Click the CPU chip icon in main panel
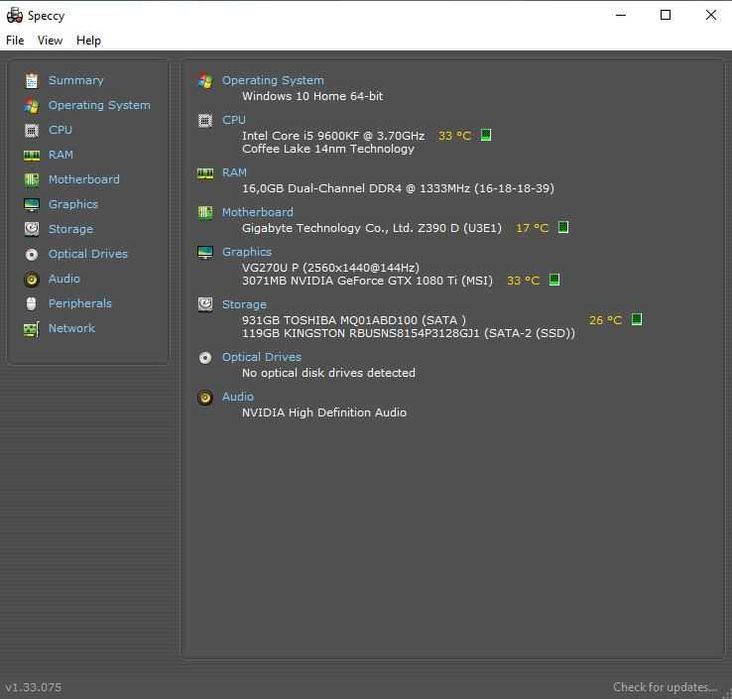This screenshot has height=699, width=732. pos(205,120)
